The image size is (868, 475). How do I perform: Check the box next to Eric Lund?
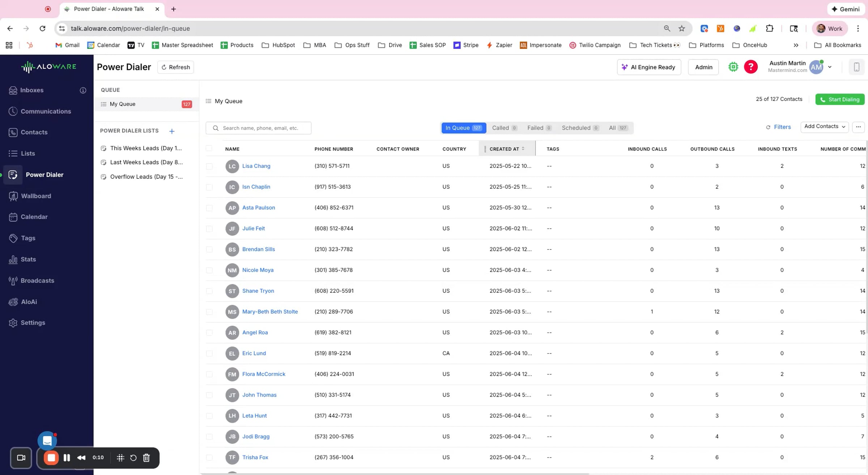click(x=209, y=353)
